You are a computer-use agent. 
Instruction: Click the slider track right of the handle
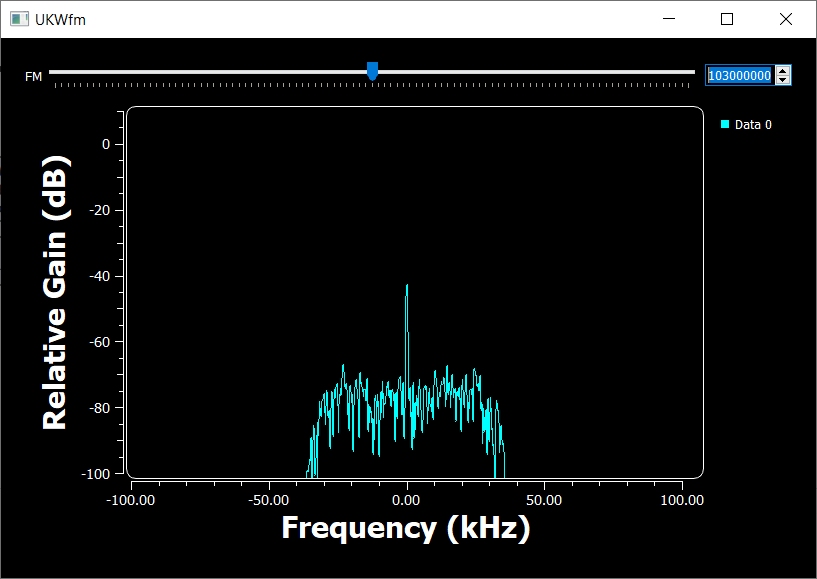(540, 72)
